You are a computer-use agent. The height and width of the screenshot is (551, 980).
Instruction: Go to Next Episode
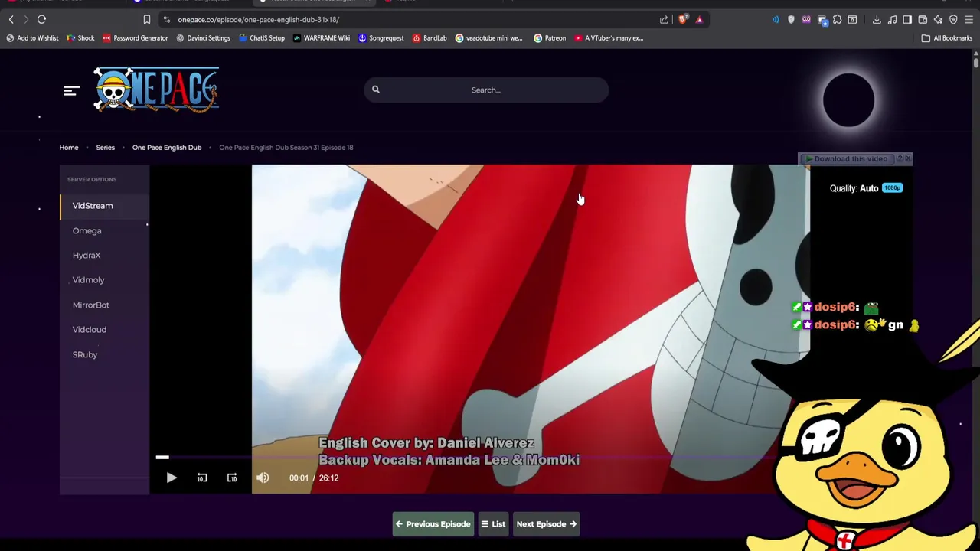coord(546,524)
